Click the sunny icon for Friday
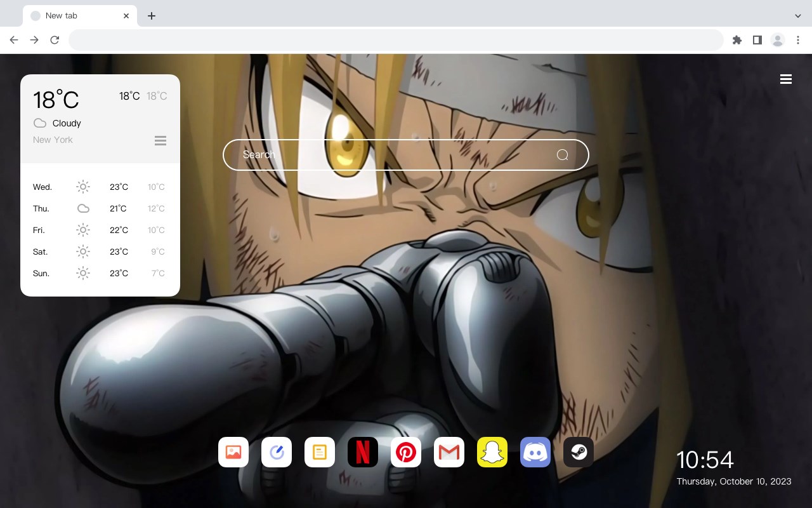812x508 pixels. point(83,230)
